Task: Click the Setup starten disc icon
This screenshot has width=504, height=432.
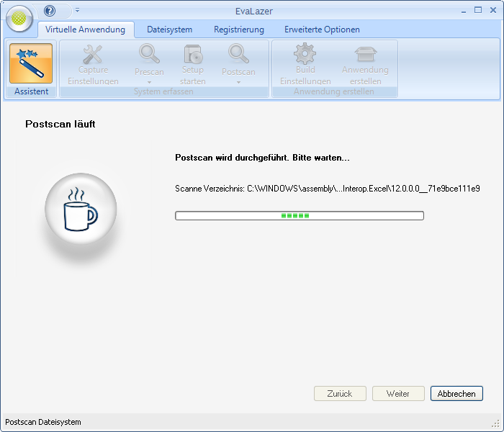Action: [193, 55]
